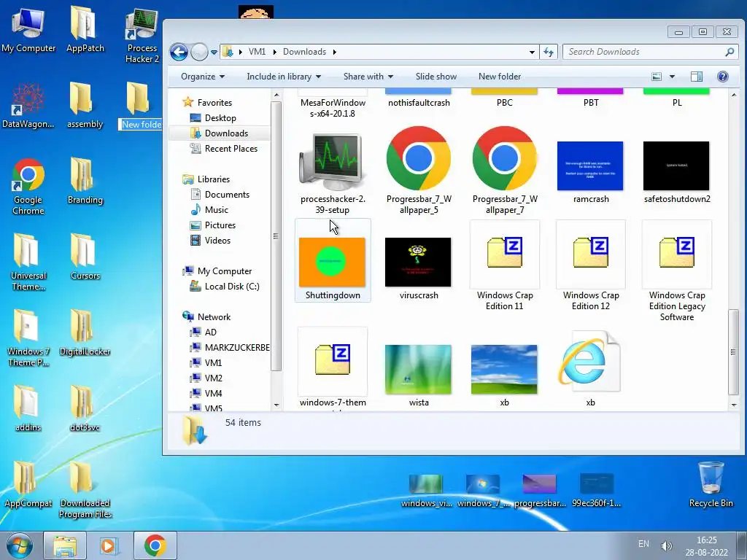This screenshot has height=560, width=747.
Task: Open Local Disk (C:) in navigation pane
Action: 231,286
